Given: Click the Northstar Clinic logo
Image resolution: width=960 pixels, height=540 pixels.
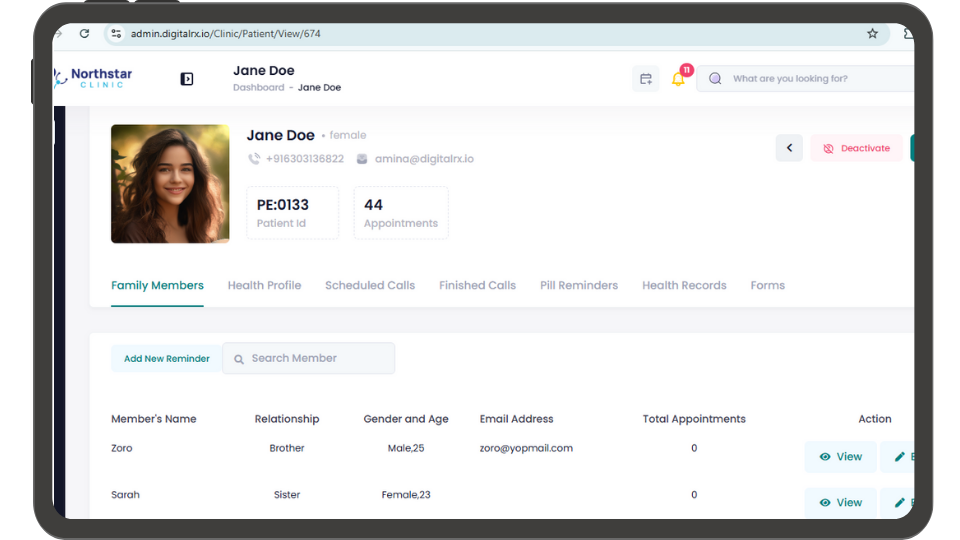Looking at the screenshot, I should click(x=93, y=78).
